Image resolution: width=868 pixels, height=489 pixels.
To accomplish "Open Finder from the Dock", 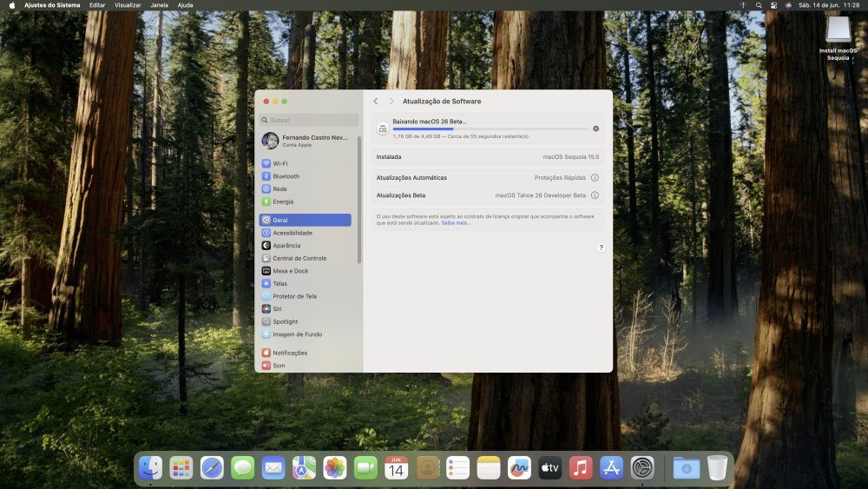I will [x=150, y=468].
